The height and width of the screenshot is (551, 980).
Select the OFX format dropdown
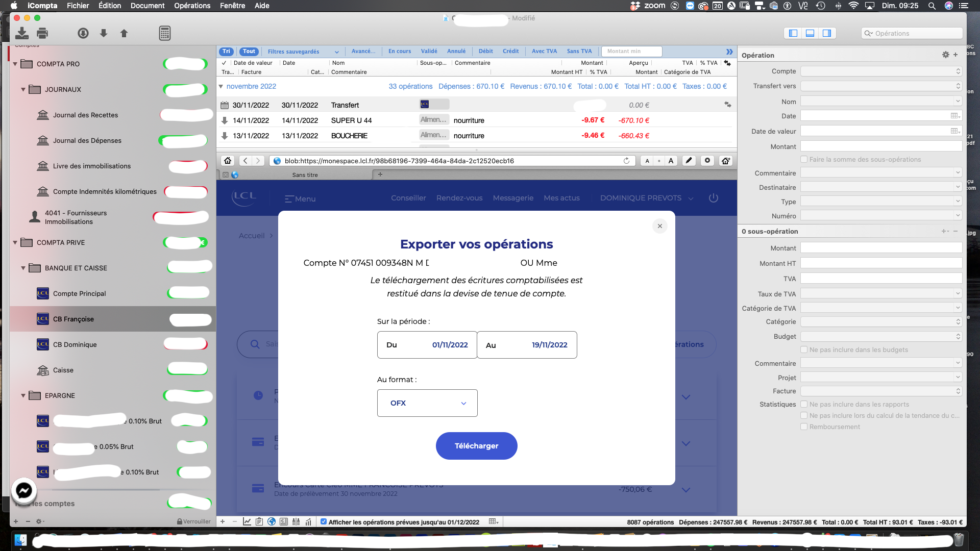click(x=427, y=403)
